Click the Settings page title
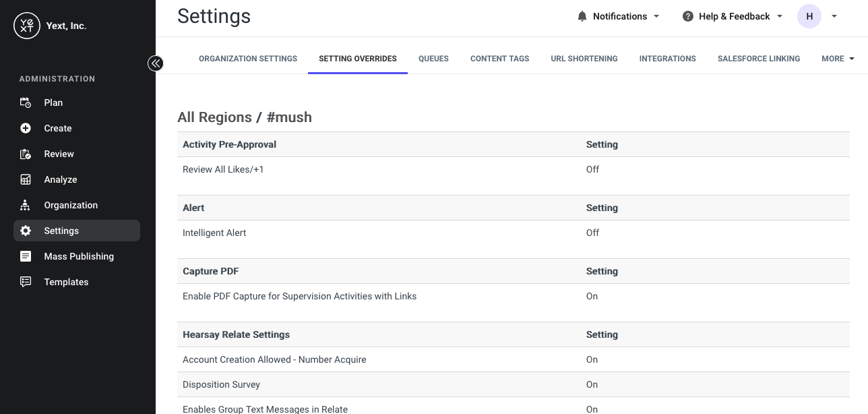This screenshot has height=414, width=868. coord(214,16)
